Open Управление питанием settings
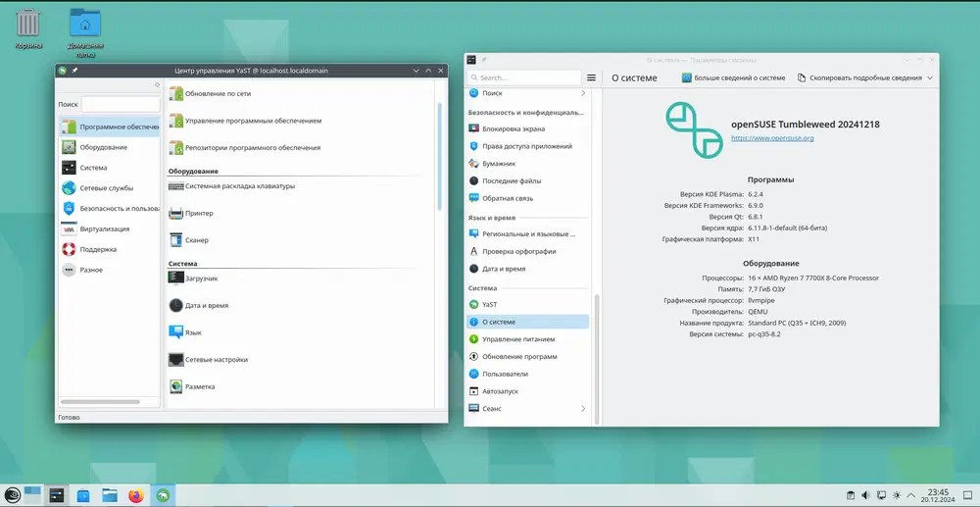This screenshot has height=507, width=980. [527, 339]
